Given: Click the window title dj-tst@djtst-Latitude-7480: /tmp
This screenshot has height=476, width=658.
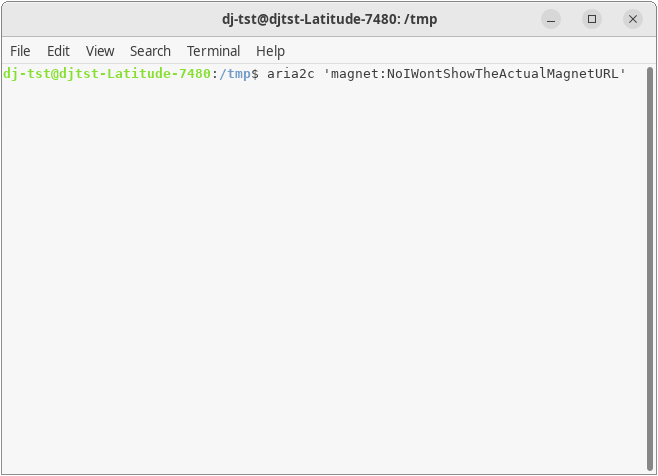Looking at the screenshot, I should pyautogui.click(x=330, y=19).
